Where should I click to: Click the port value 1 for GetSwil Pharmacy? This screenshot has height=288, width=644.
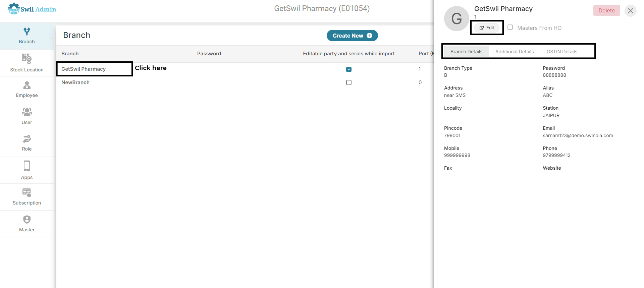pos(420,69)
